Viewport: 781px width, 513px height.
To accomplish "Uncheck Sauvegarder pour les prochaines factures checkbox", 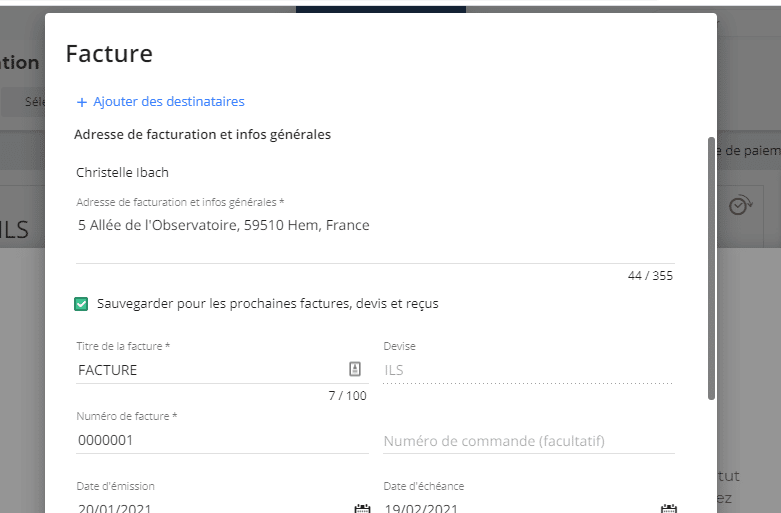I will 81,304.
